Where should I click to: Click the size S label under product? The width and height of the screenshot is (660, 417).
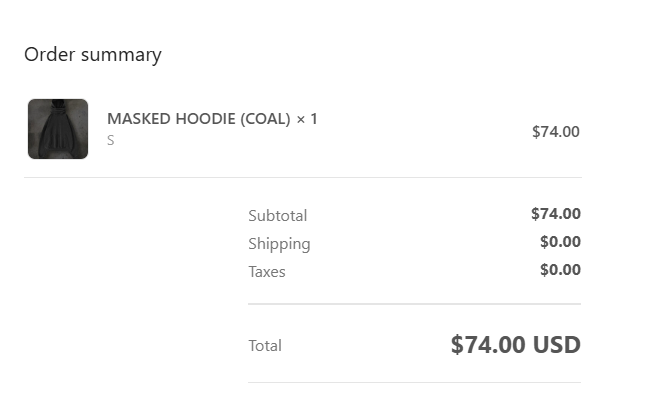(111, 141)
